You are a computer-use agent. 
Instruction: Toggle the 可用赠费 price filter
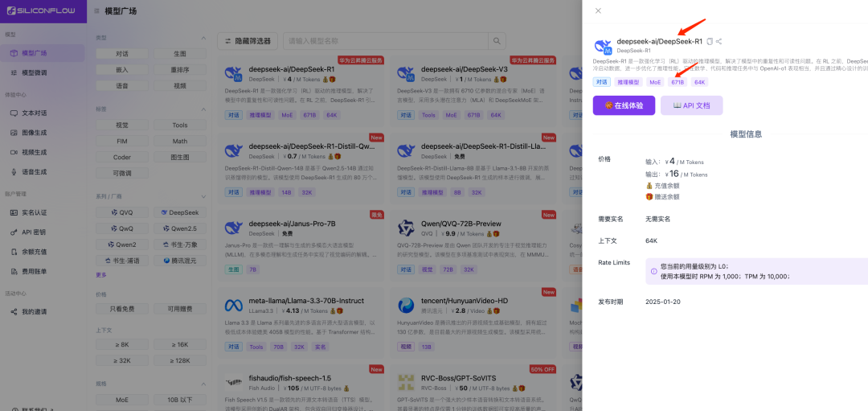click(180, 309)
